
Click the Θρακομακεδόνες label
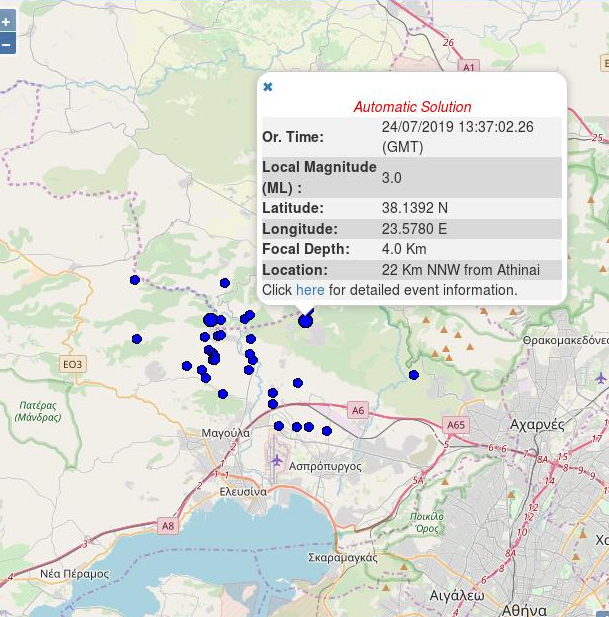565,340
